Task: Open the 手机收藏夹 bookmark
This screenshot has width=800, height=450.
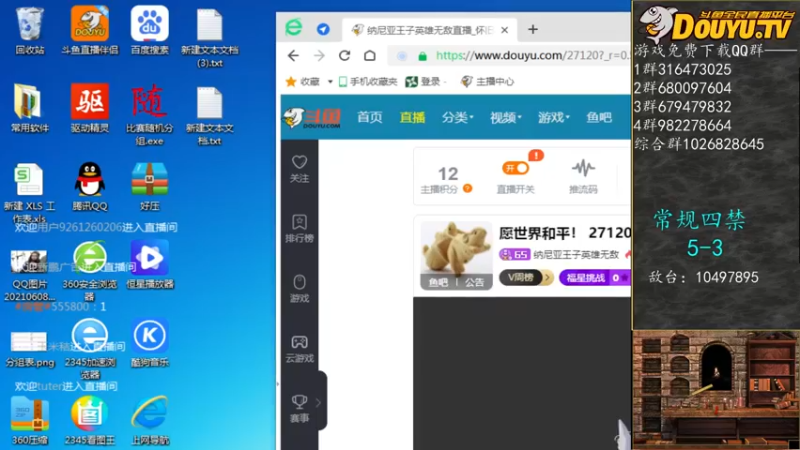Action: tap(368, 82)
